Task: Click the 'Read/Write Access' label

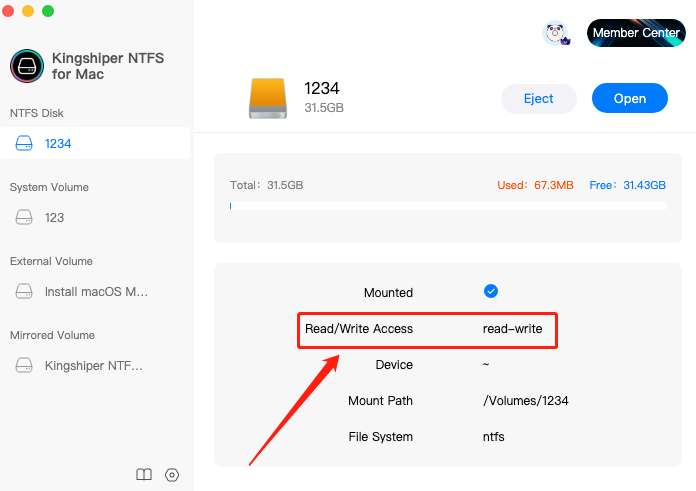Action: click(x=359, y=329)
